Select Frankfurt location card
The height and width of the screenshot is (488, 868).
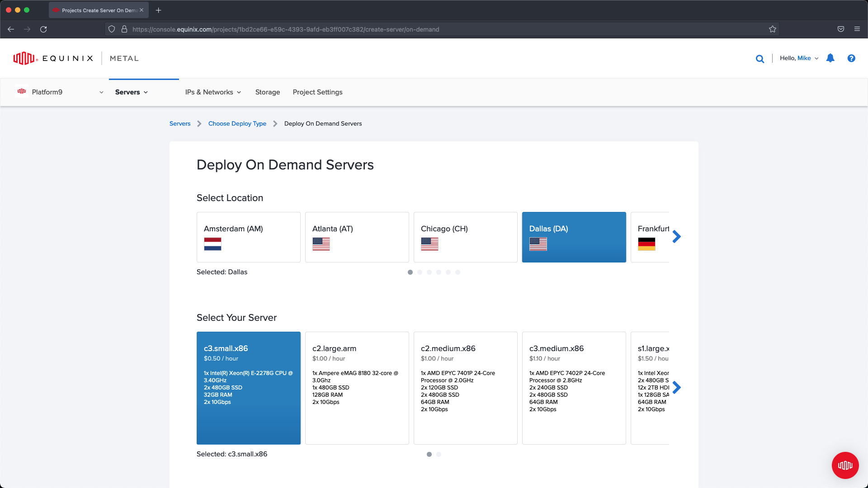click(650, 237)
